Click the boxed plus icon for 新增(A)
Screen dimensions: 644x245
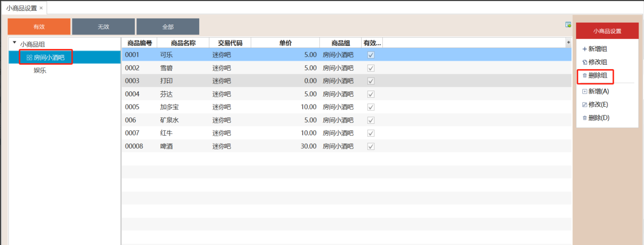pos(584,91)
